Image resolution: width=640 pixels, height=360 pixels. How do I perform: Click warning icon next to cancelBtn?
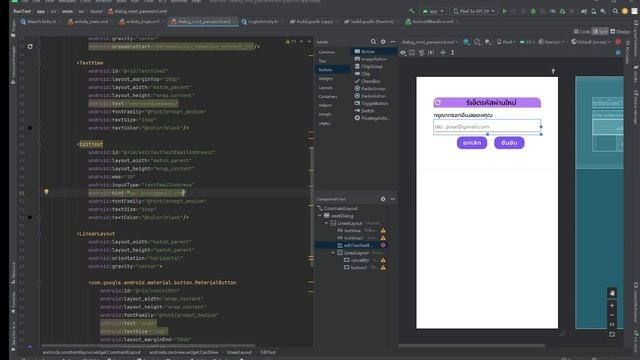click(x=383, y=260)
